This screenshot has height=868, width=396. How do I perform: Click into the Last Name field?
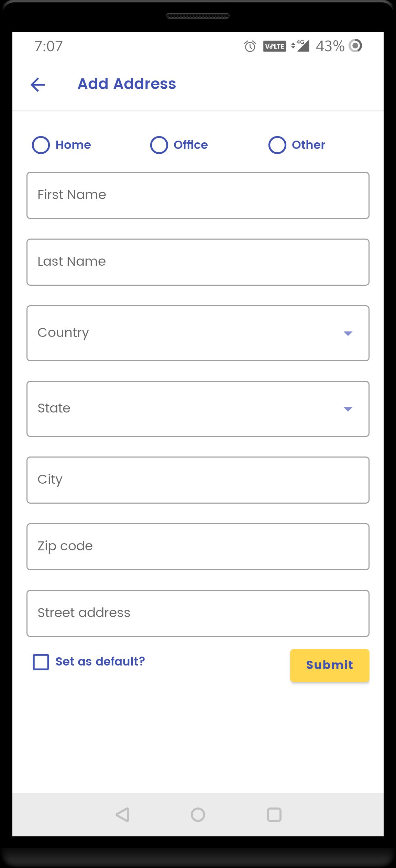[198, 262]
